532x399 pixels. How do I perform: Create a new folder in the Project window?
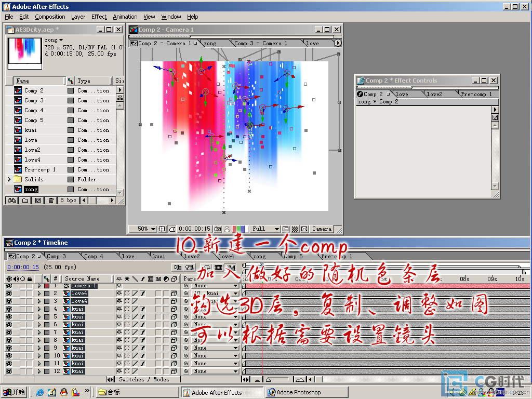tap(25, 201)
